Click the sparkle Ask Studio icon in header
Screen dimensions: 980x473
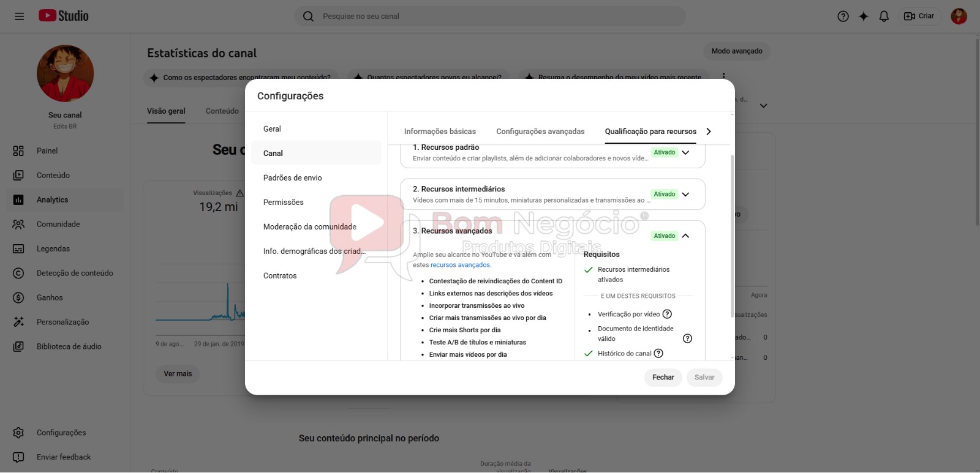click(864, 16)
